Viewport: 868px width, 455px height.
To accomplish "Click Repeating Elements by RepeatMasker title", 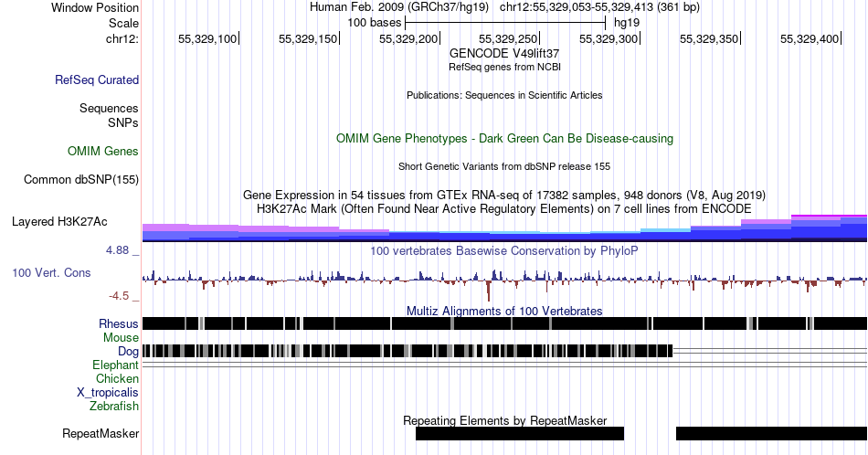I will click(x=504, y=420).
